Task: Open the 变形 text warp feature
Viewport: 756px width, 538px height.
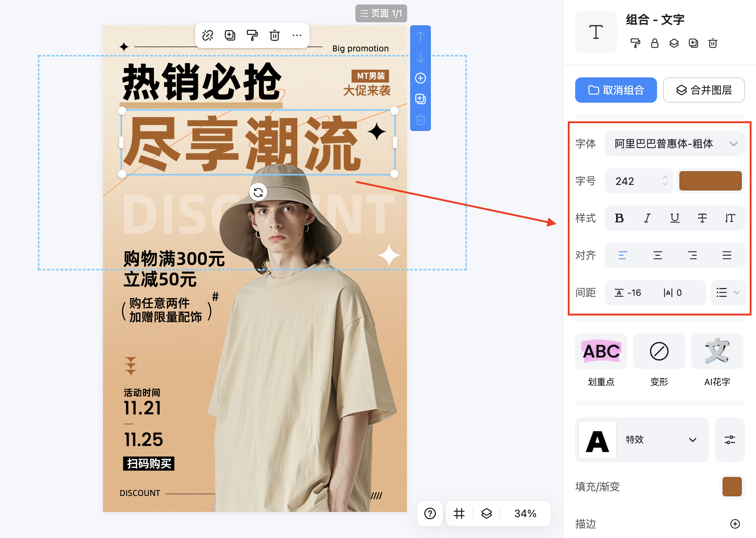Action: click(659, 351)
